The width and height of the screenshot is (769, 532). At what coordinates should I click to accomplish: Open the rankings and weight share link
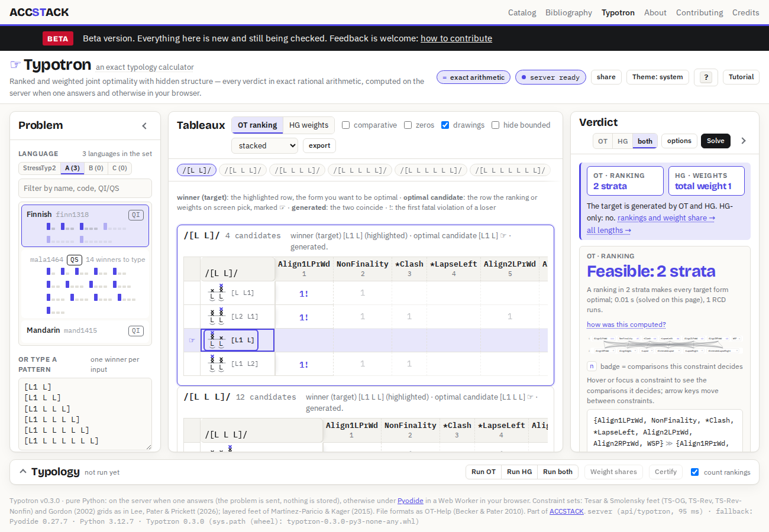coord(666,218)
